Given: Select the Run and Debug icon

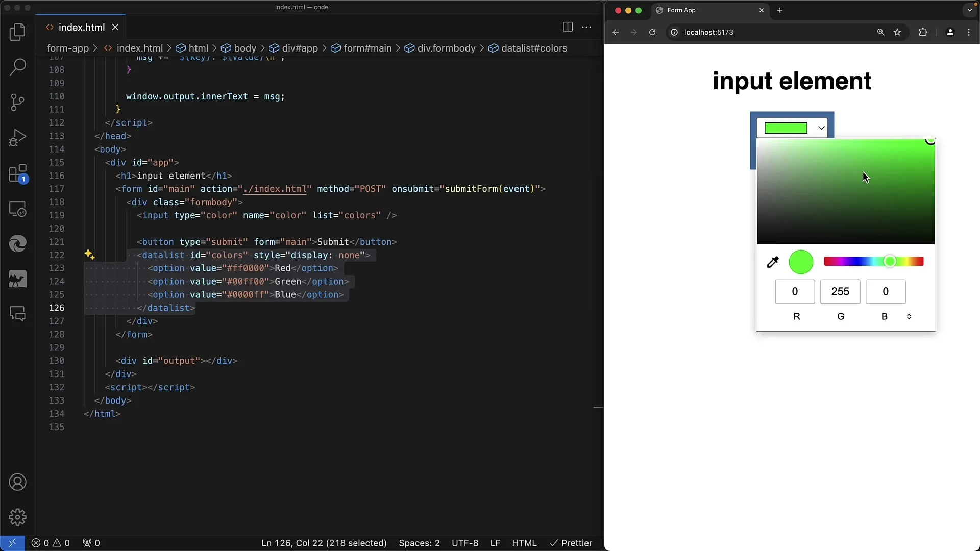Looking at the screenshot, I should [17, 137].
